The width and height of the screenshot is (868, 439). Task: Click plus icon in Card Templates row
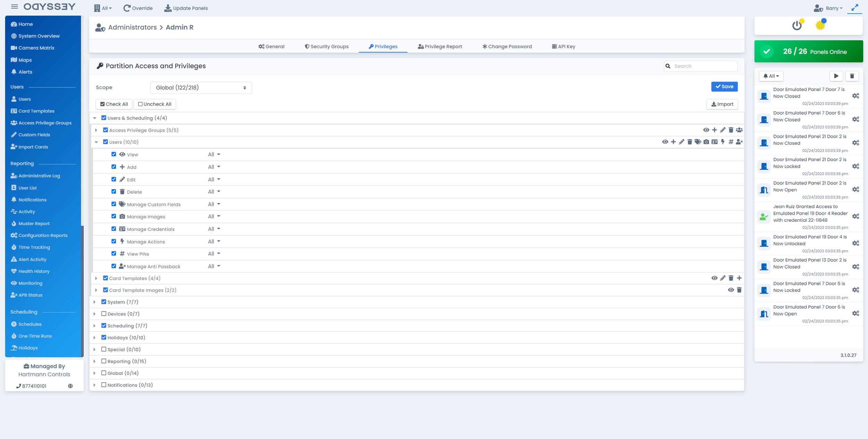[739, 278]
